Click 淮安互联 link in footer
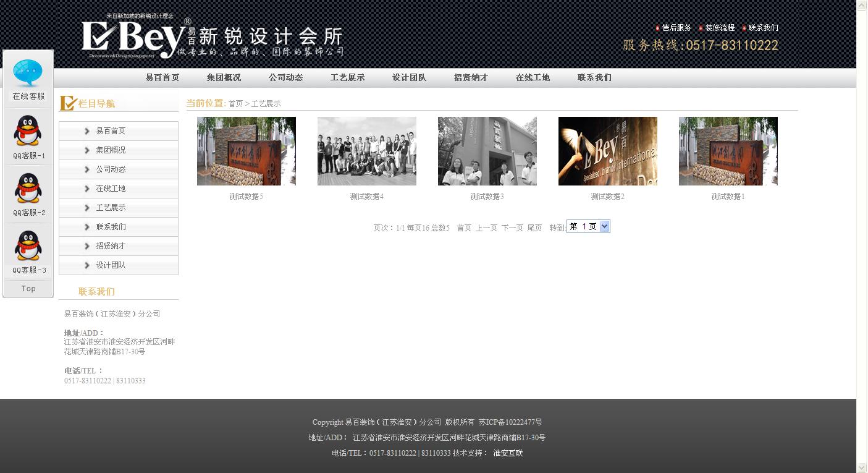The image size is (868, 473). [x=508, y=453]
